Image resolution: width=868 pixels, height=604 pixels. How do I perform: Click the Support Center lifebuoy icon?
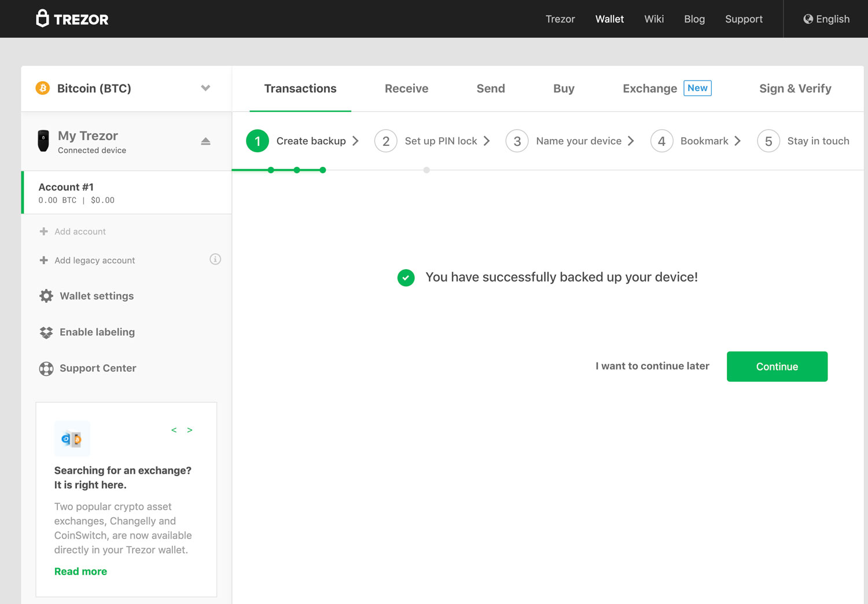(46, 368)
